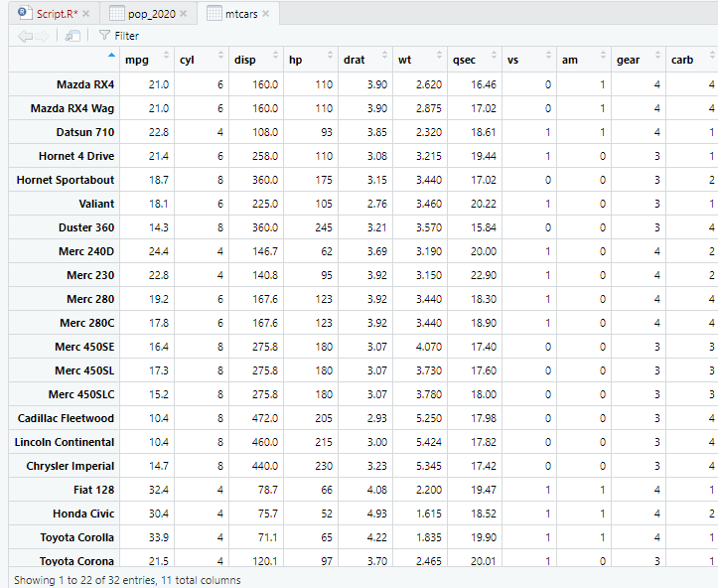This screenshot has width=718, height=588.
Task: Select the Lincoln Continental row name
Action: click(x=65, y=442)
